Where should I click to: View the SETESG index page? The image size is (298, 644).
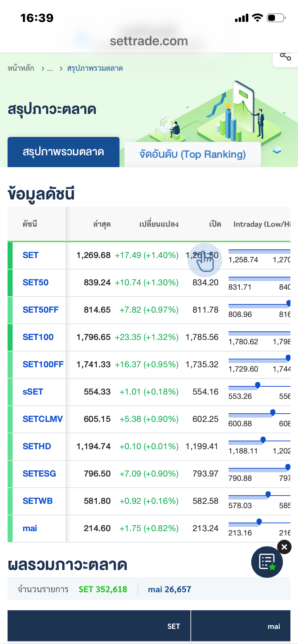click(x=39, y=474)
